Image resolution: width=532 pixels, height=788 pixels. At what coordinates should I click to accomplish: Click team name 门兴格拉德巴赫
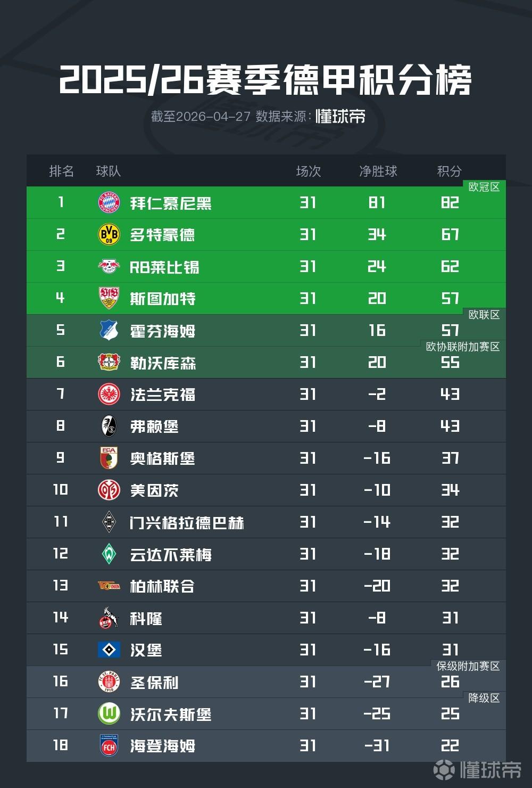coord(187,522)
